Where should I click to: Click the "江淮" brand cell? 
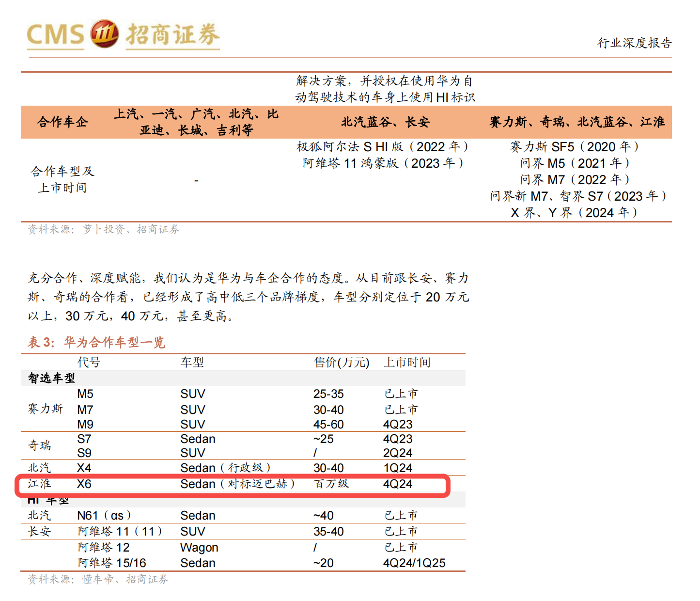point(39,484)
